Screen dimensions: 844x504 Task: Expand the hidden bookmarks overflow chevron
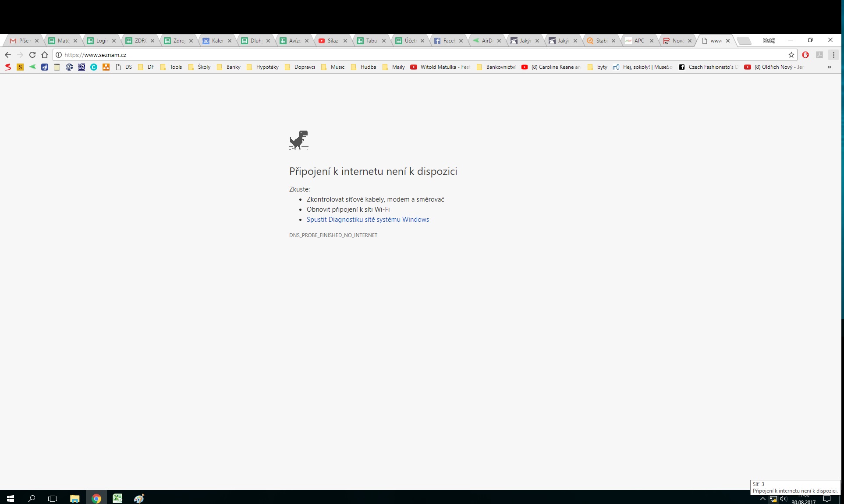[x=829, y=67]
